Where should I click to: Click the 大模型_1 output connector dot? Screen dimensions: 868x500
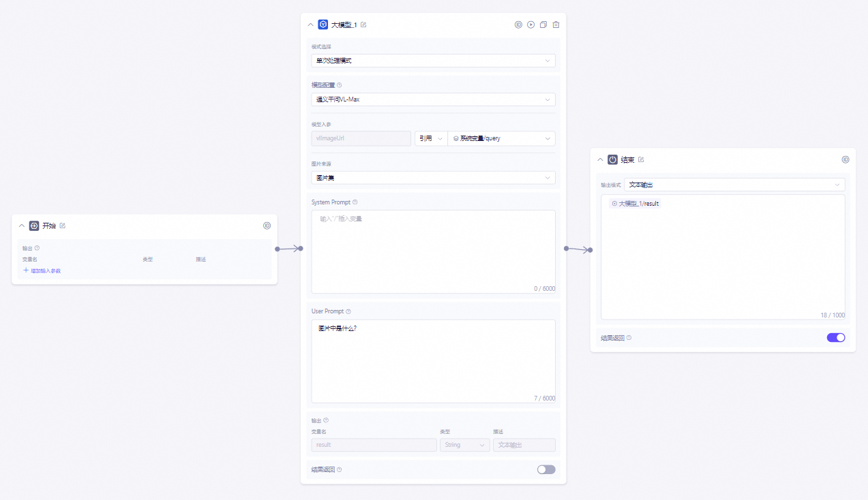point(567,249)
